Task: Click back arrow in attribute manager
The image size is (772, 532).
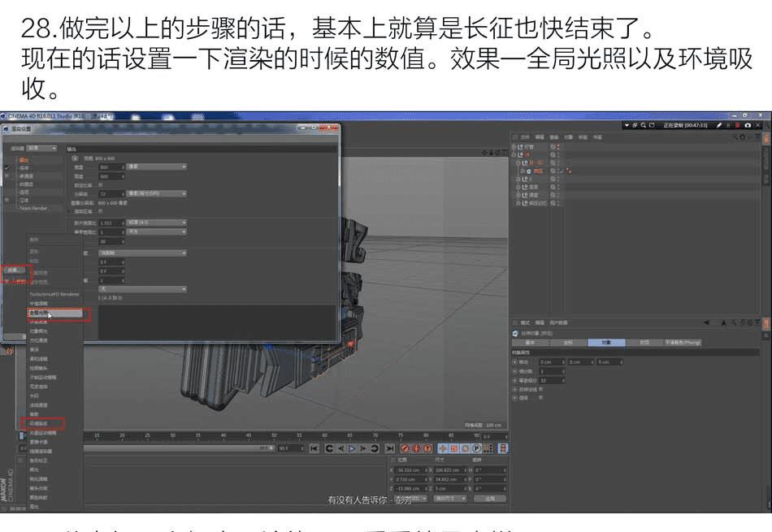Action: [706, 322]
